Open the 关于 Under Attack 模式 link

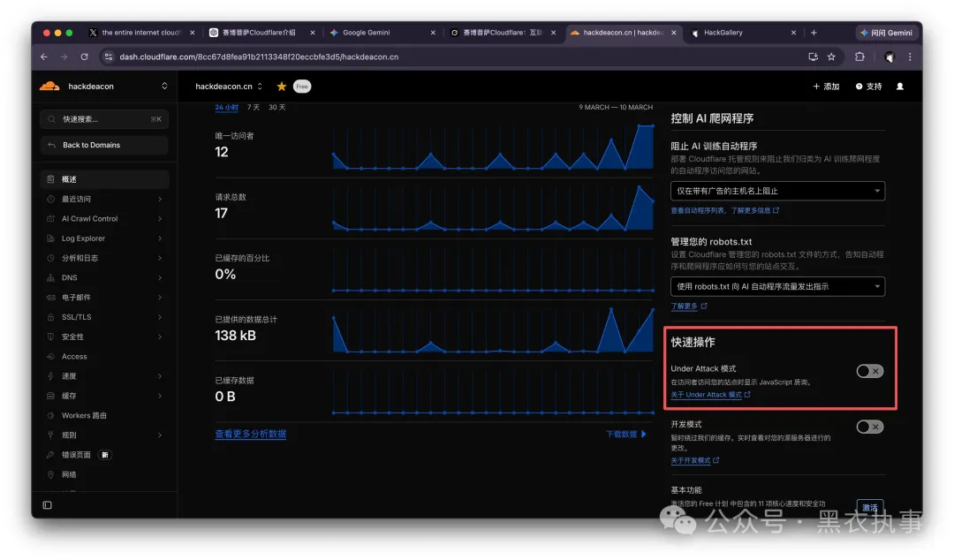(x=710, y=395)
